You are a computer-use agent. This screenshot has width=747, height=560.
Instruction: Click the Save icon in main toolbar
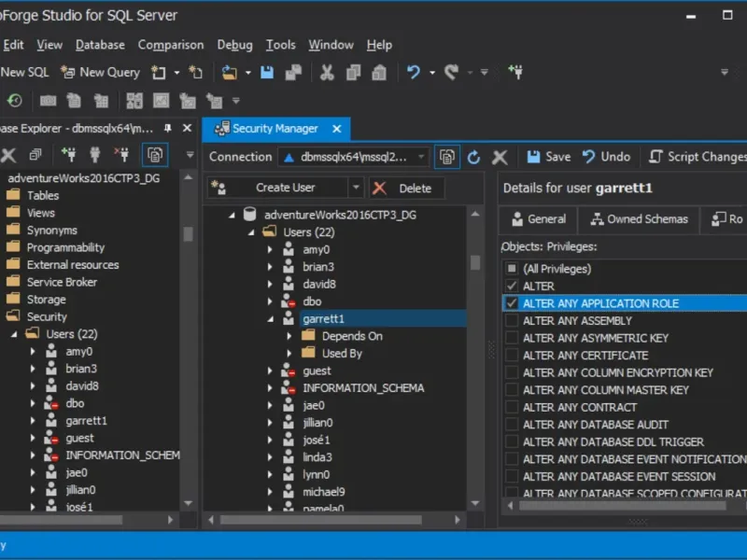[x=267, y=72]
